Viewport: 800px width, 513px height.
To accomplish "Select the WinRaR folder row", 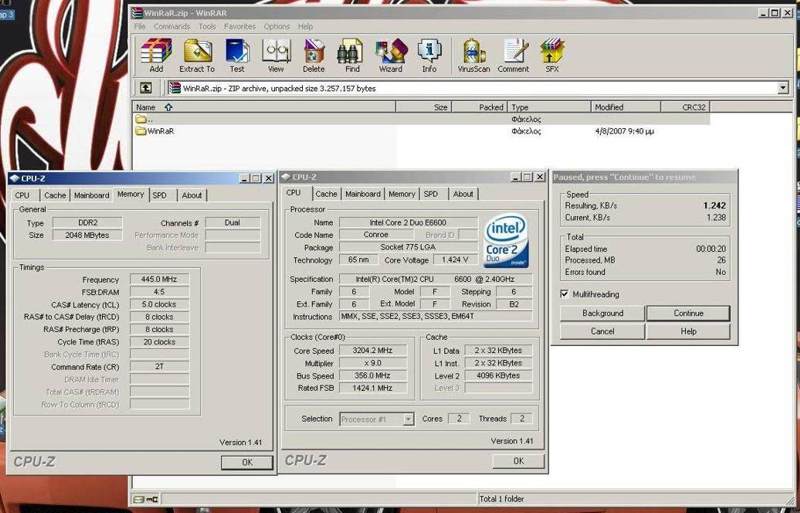I will click(421, 131).
